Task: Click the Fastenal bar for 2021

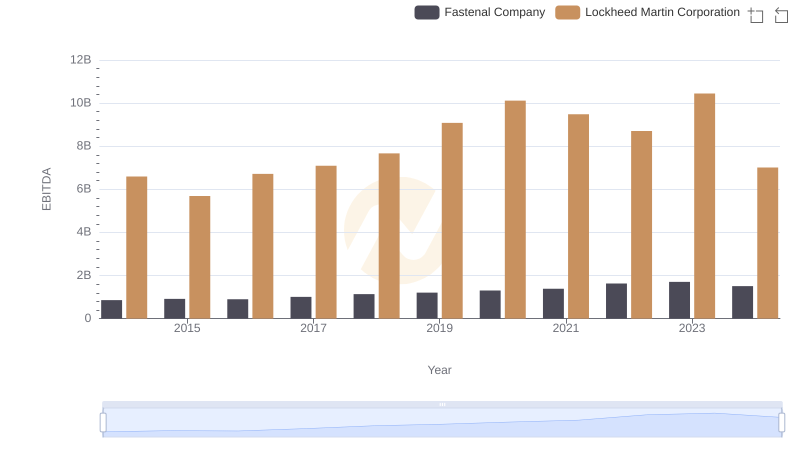Action: point(554,303)
